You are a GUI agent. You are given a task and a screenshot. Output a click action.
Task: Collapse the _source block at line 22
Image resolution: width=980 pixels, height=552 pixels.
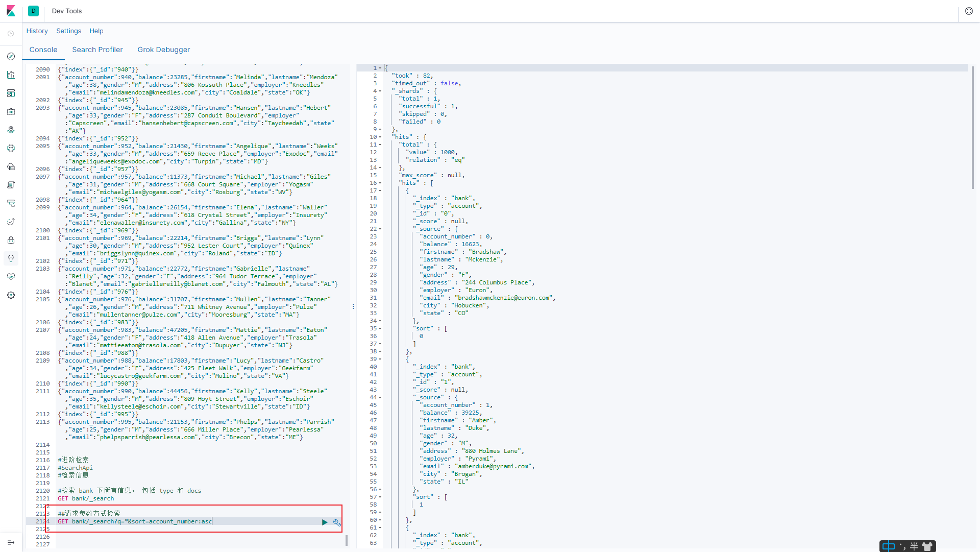coord(380,229)
